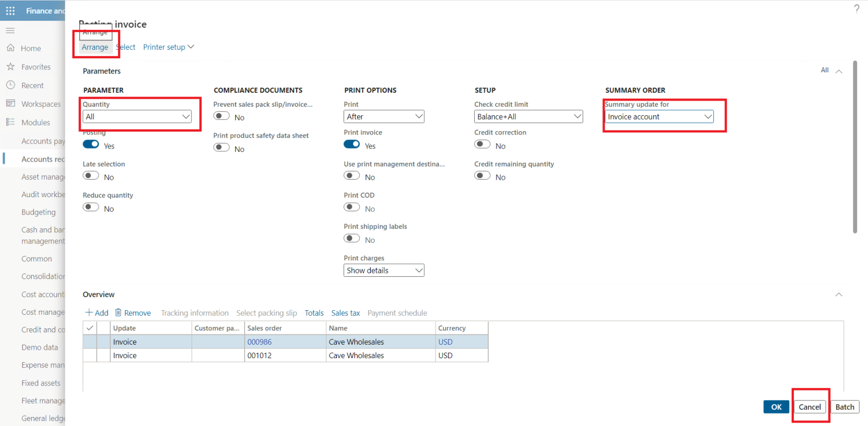The width and height of the screenshot is (868, 426).
Task: Click the Batch button
Action: [844, 406]
